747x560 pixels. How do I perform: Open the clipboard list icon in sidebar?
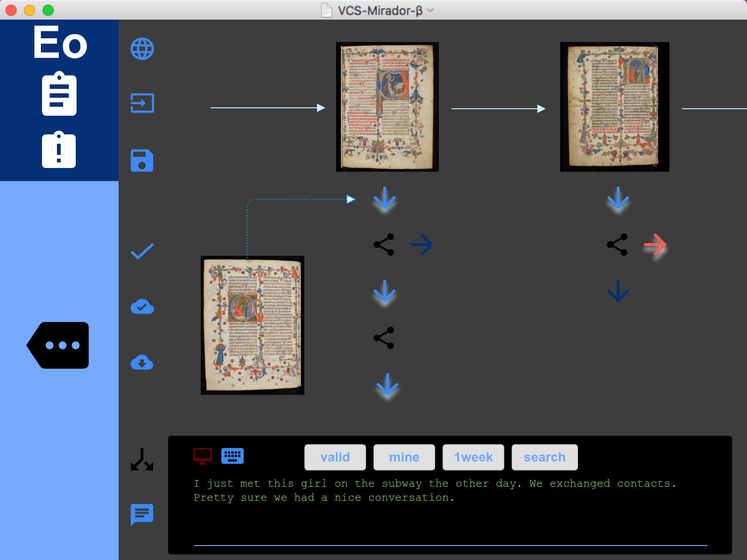click(59, 93)
